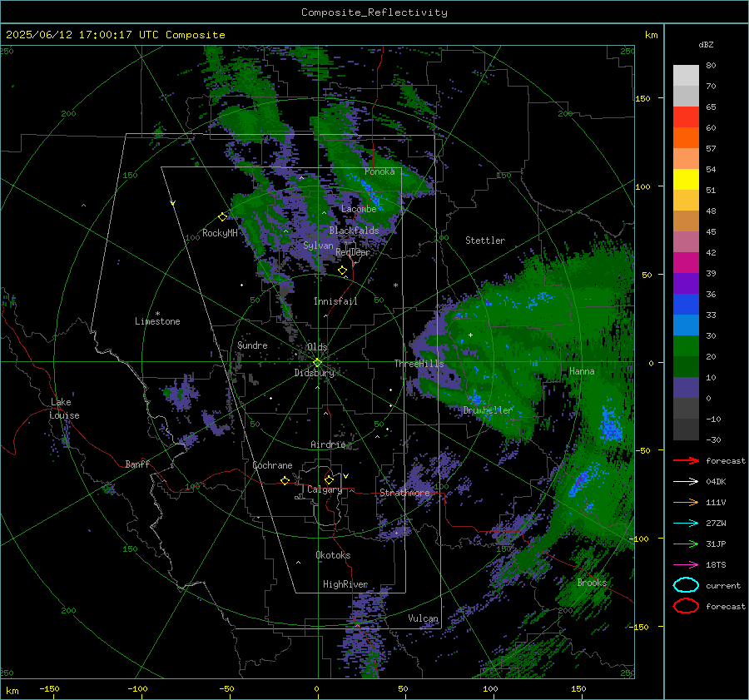Click the Calgary city label

pos(325,489)
